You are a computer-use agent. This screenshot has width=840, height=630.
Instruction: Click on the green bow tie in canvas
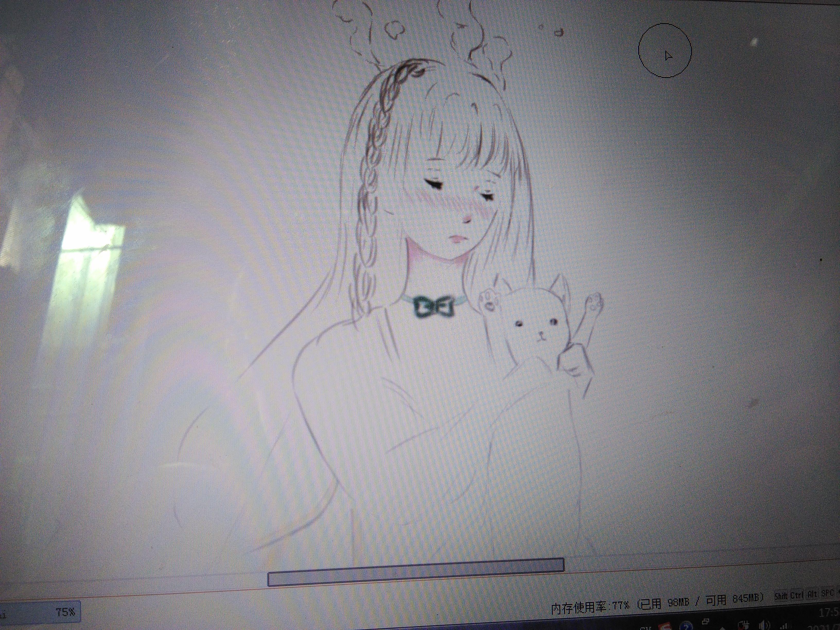[434, 307]
